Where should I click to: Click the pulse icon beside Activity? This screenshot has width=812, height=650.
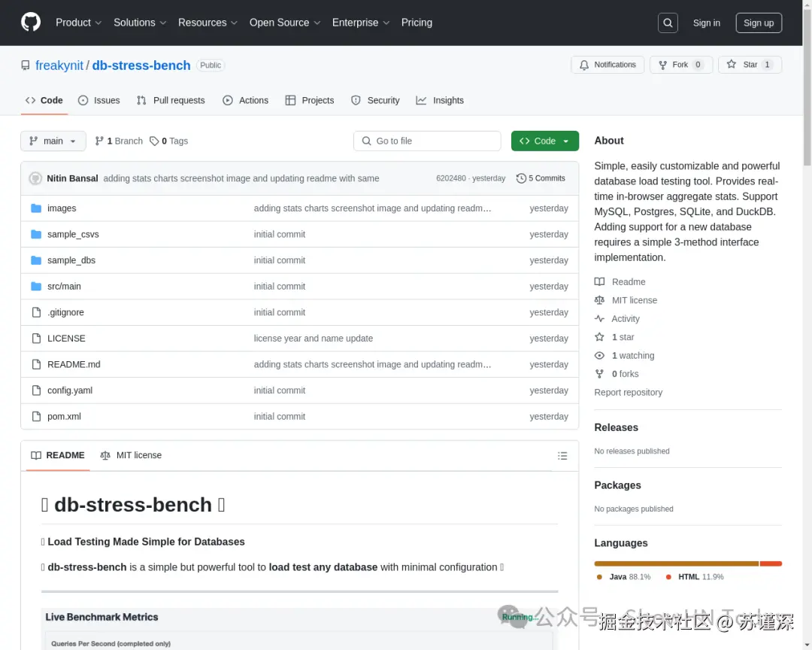pos(599,319)
